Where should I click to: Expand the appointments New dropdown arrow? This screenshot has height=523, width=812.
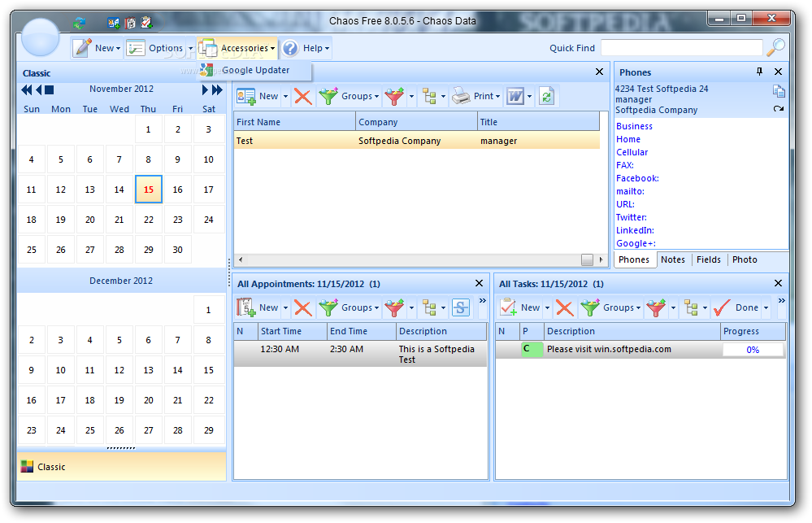point(285,308)
